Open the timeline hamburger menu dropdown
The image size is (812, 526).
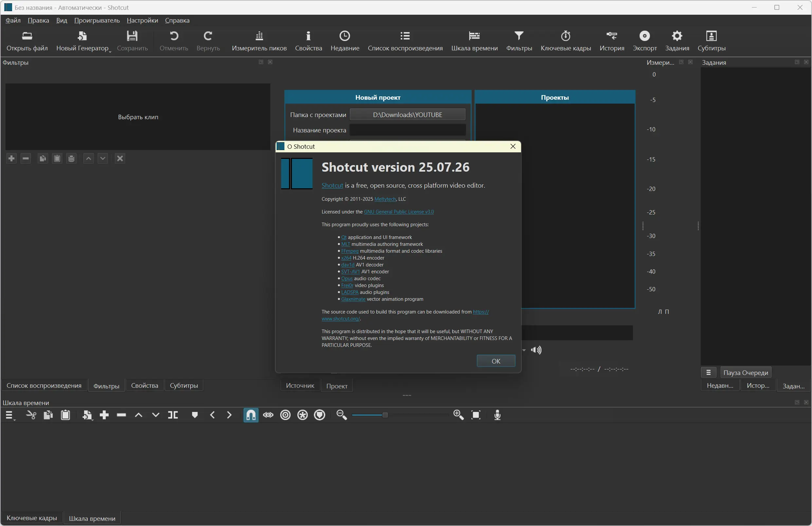tap(9, 415)
